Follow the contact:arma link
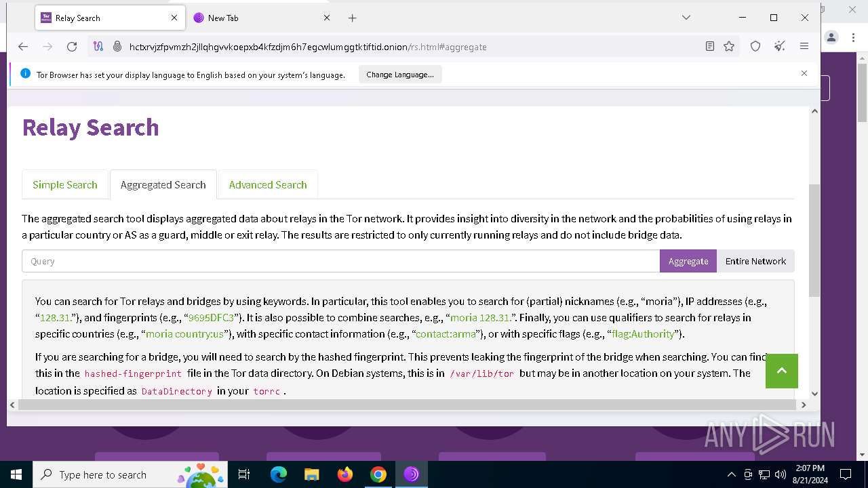The height and width of the screenshot is (488, 868). click(x=446, y=333)
